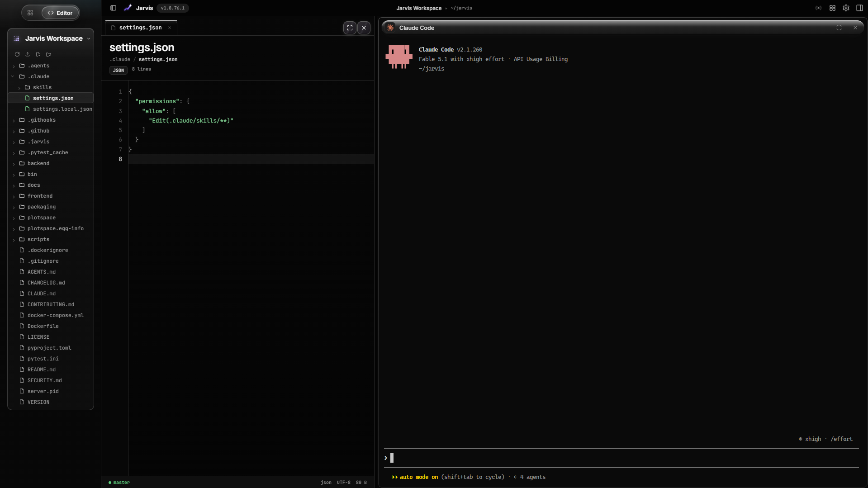Viewport: 868px width, 488px height.
Task: Click line 8 in the code editor
Action: point(251,159)
